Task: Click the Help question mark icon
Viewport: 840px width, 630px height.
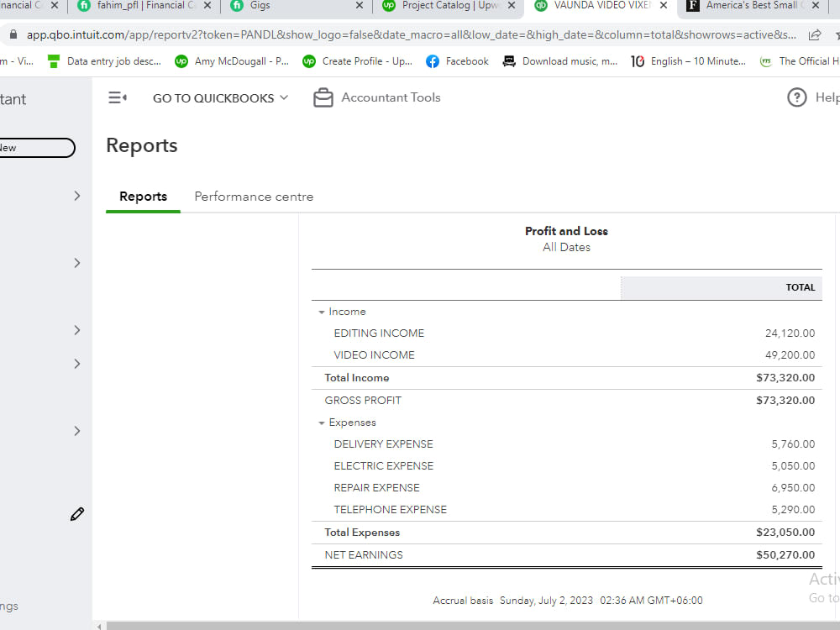Action: point(796,97)
